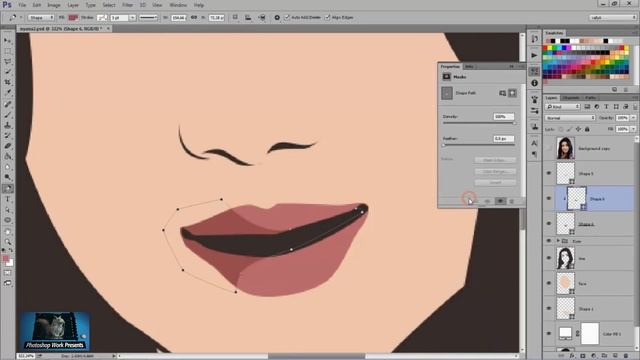
Task: Show the Background copy layer
Action: pos(549,148)
